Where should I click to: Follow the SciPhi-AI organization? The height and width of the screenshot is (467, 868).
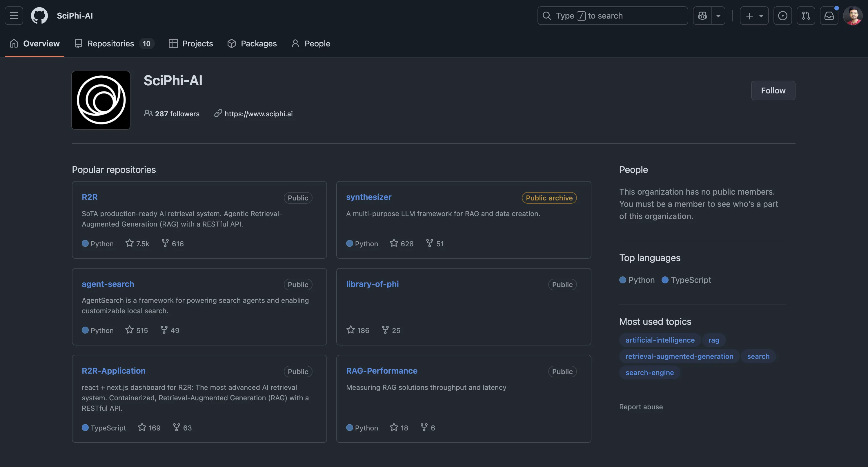click(x=773, y=90)
